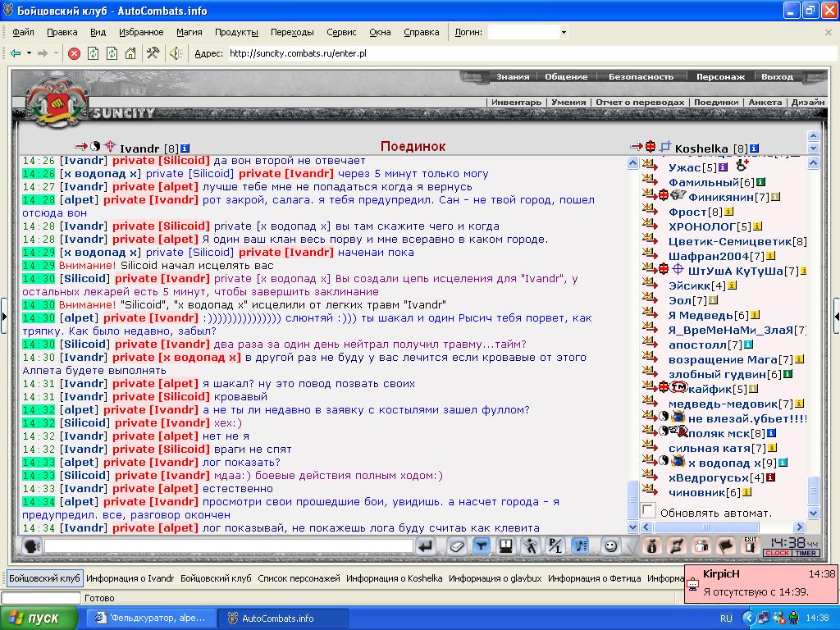Click the chat message input field
The image size is (840, 630).
229,546
